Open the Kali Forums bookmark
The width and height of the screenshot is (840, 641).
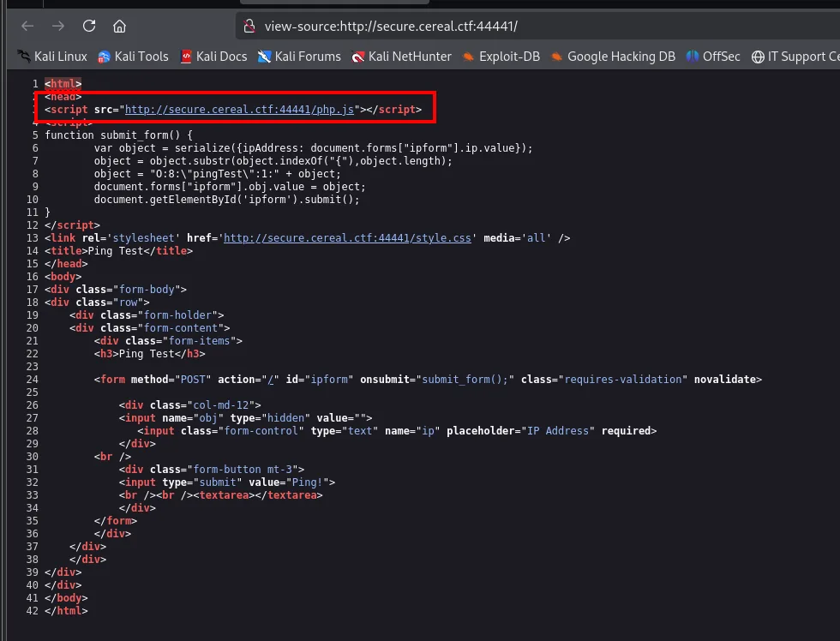[x=299, y=57]
